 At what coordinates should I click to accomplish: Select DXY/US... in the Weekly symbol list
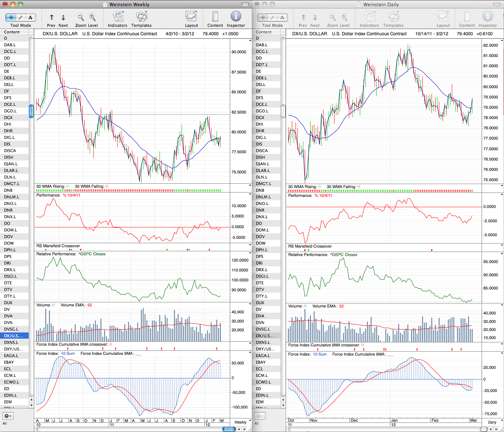(14, 349)
